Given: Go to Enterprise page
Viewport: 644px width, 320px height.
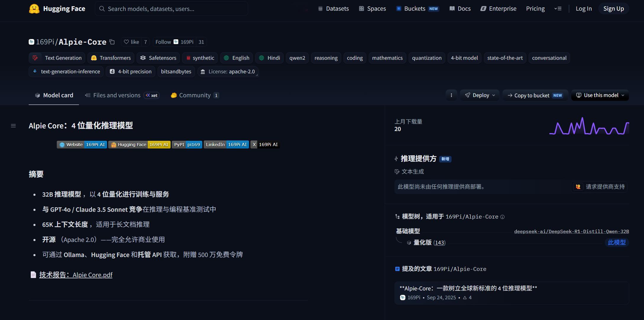Looking at the screenshot, I should [498, 9].
